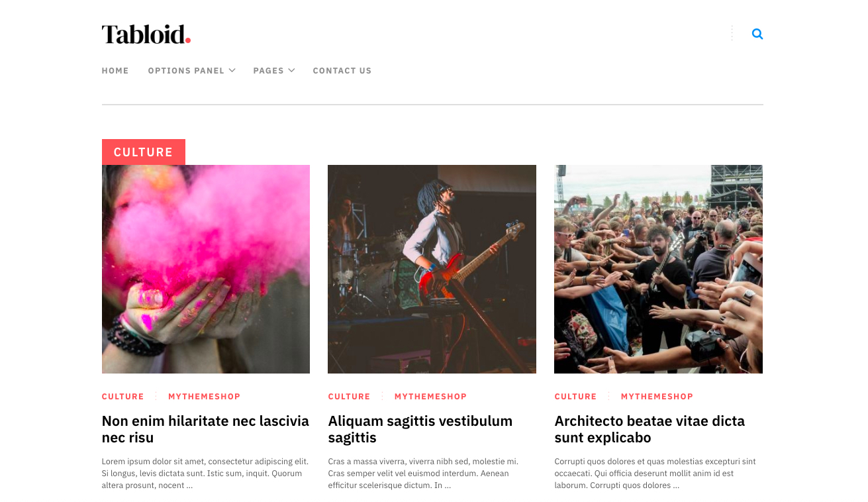This screenshot has width=868, height=502.
Task: Click MyThemeShop author under the crowd image
Action: (657, 397)
